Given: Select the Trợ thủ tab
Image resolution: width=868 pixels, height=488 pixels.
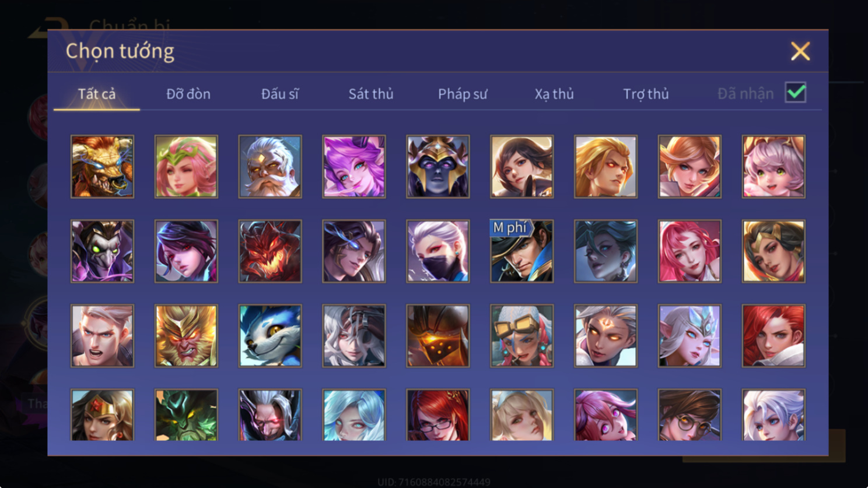Looking at the screenshot, I should click(x=646, y=94).
